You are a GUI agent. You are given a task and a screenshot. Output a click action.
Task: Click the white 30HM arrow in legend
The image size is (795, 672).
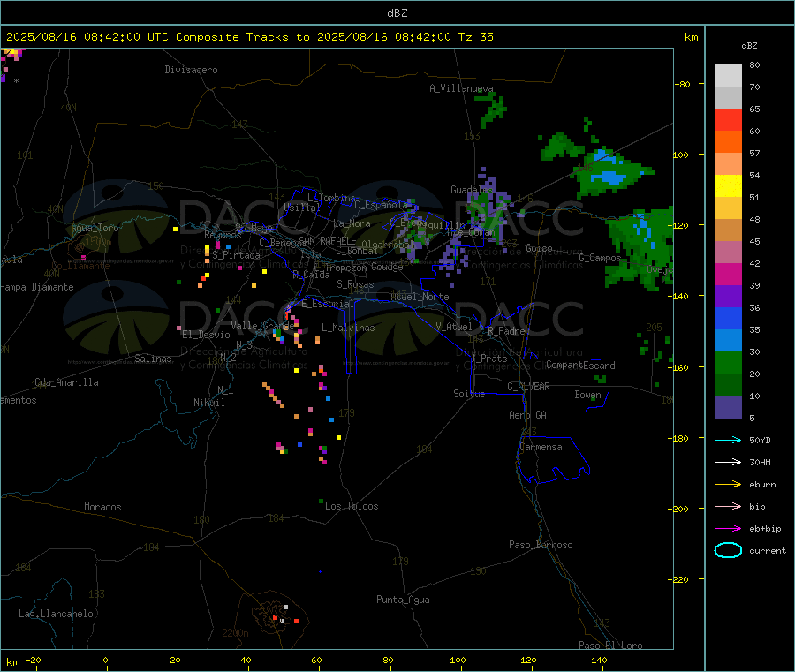click(728, 462)
